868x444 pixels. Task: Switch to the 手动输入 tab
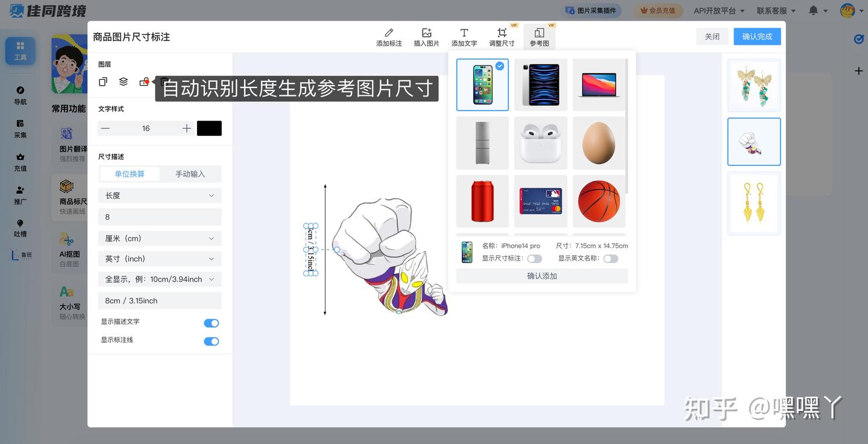tap(189, 174)
